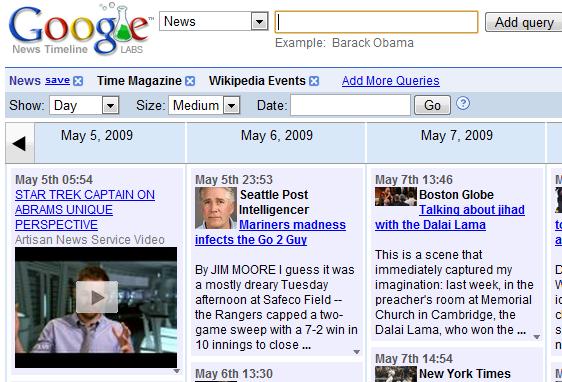Click the Boston Globe article thumbnail
Viewport: 562px width, 382px height.
click(396, 196)
